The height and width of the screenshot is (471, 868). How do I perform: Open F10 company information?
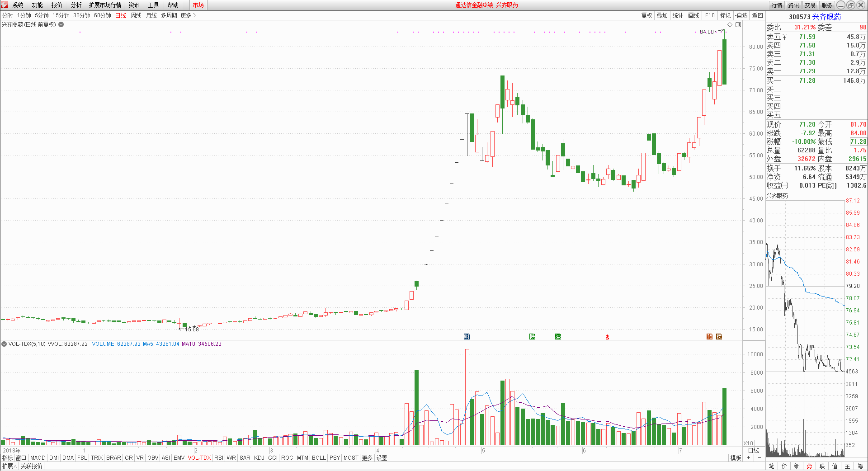click(x=710, y=15)
